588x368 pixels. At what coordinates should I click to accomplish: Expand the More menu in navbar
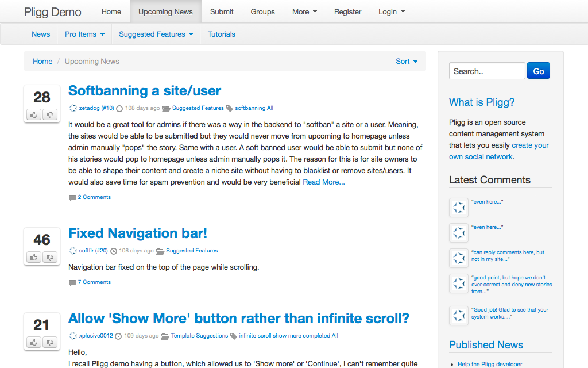click(x=304, y=11)
